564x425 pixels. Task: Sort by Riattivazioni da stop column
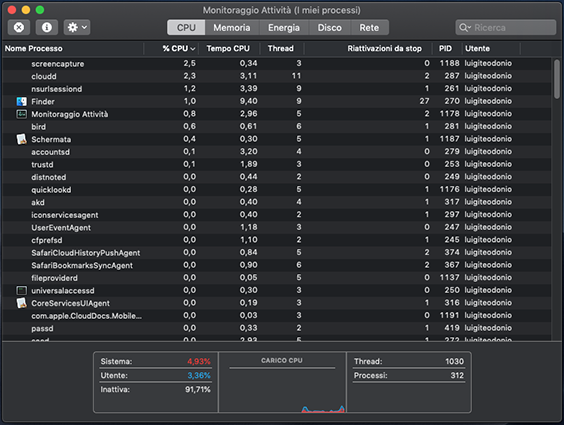pos(368,49)
